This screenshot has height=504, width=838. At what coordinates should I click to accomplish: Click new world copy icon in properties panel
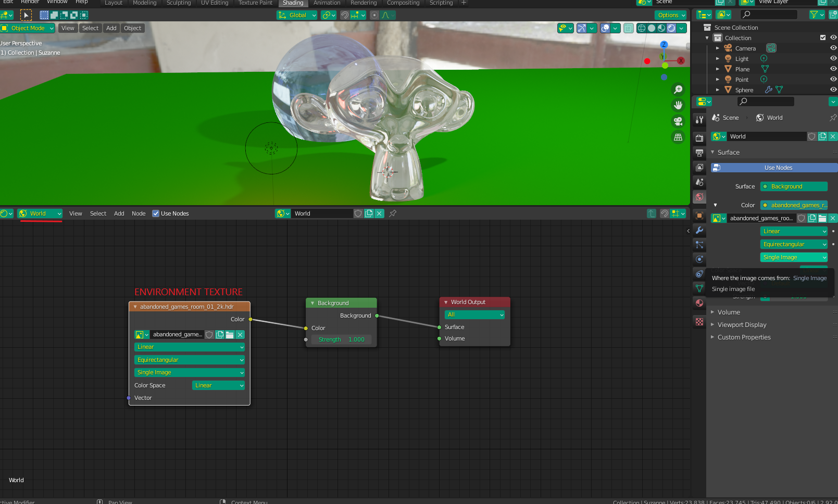pos(822,136)
